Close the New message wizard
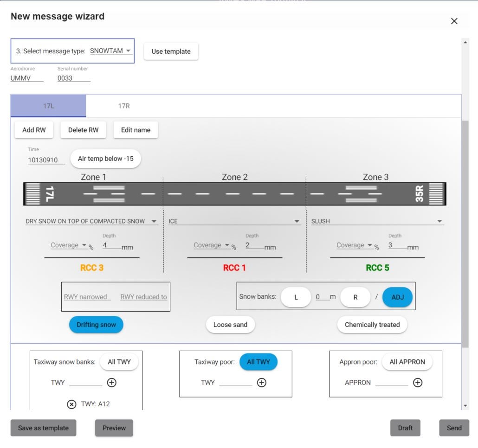Image resolution: width=478 pixels, height=448 pixels. point(454,21)
